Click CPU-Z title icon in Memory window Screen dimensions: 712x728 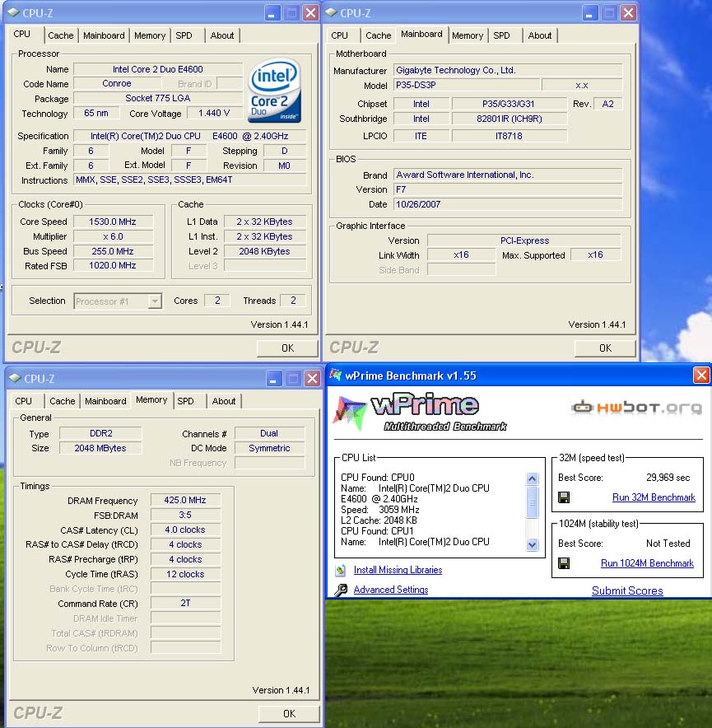pyautogui.click(x=16, y=378)
